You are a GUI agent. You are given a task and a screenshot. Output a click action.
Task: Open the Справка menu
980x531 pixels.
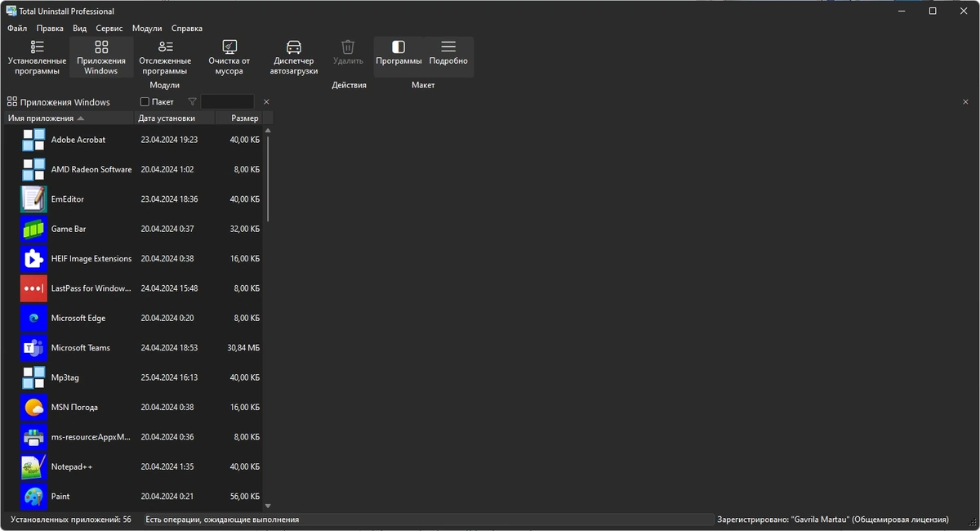(x=187, y=28)
